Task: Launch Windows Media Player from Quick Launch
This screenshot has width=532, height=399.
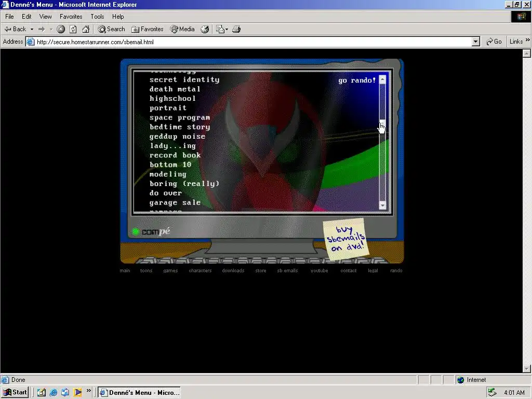Action: click(x=77, y=392)
